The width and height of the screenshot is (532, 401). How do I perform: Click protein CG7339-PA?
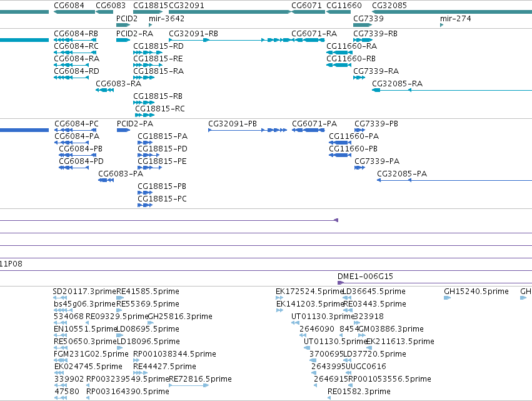[377, 161]
